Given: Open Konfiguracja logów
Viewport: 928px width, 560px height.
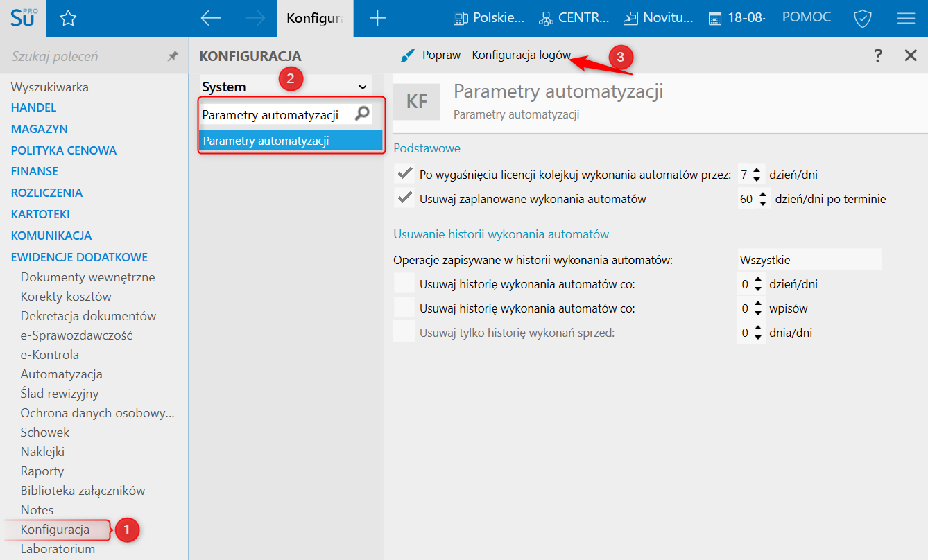Looking at the screenshot, I should 521,55.
